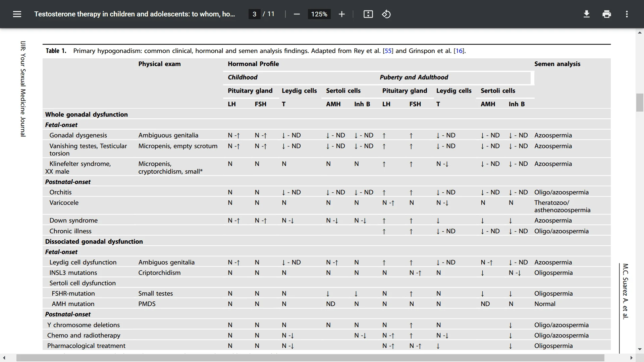Click 'Chemo and radiotherapy' row label
This screenshot has width=644, height=362.
[x=84, y=335]
